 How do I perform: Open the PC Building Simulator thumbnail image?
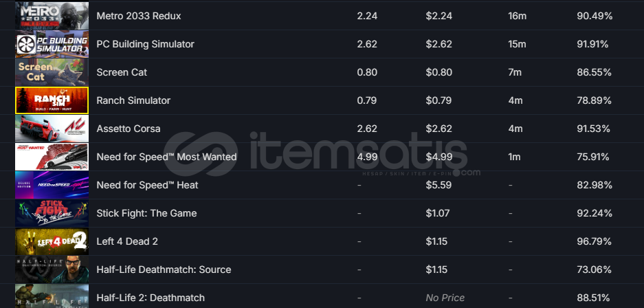pos(52,44)
